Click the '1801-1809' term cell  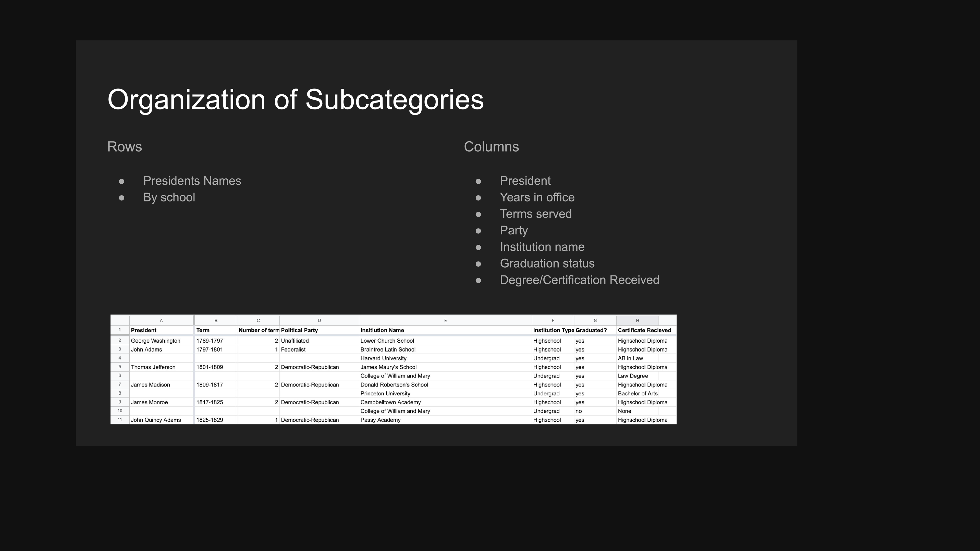click(216, 367)
